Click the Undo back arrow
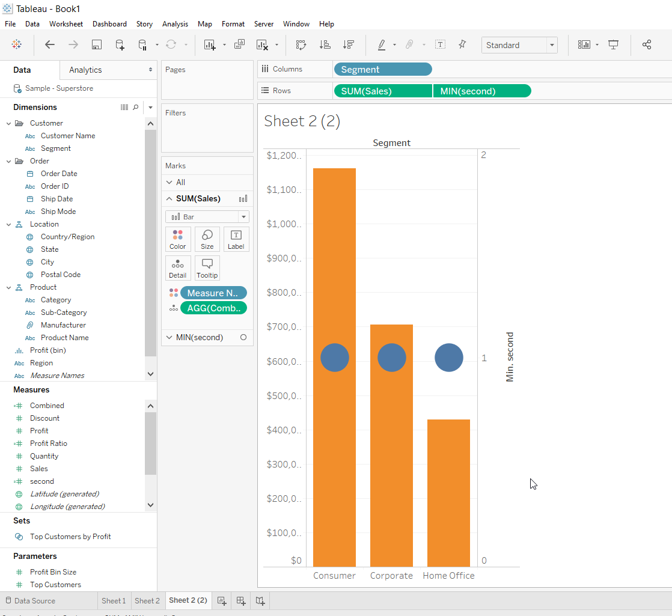This screenshot has width=672, height=616. tap(50, 44)
